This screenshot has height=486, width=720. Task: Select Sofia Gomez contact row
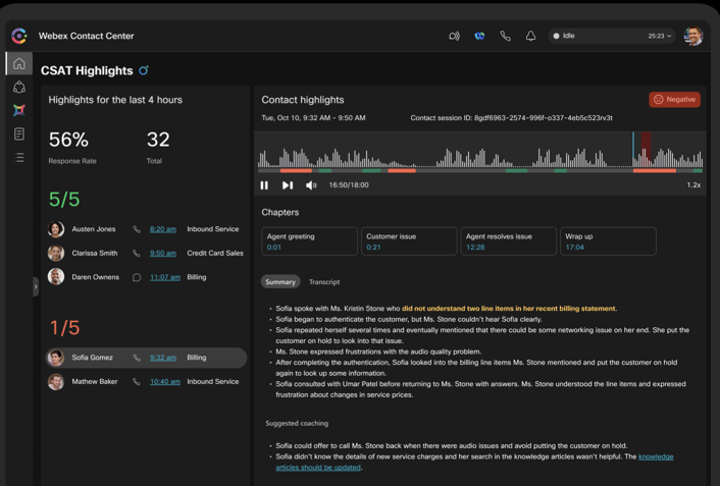tap(146, 357)
